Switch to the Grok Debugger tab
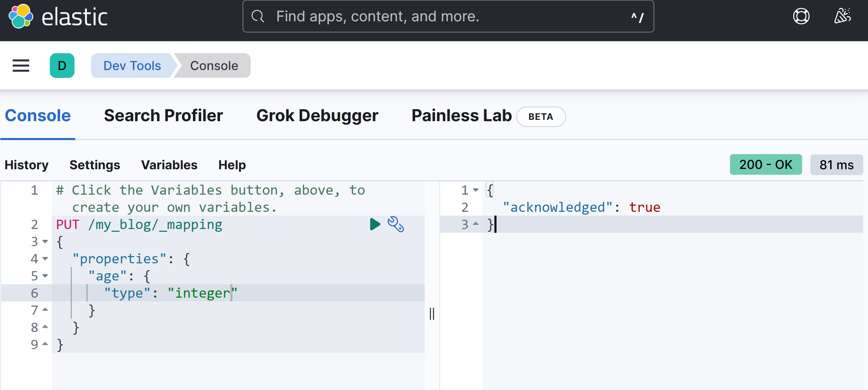The width and height of the screenshot is (868, 390). point(317,116)
